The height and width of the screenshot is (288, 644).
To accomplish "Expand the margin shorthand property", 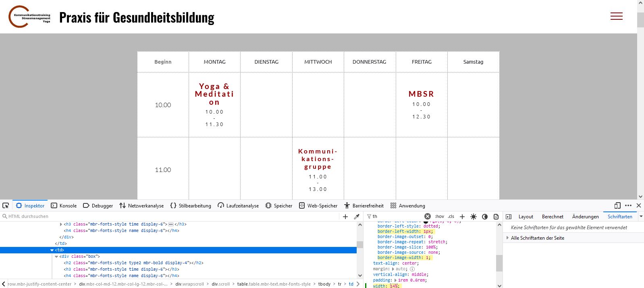I will tap(393, 269).
